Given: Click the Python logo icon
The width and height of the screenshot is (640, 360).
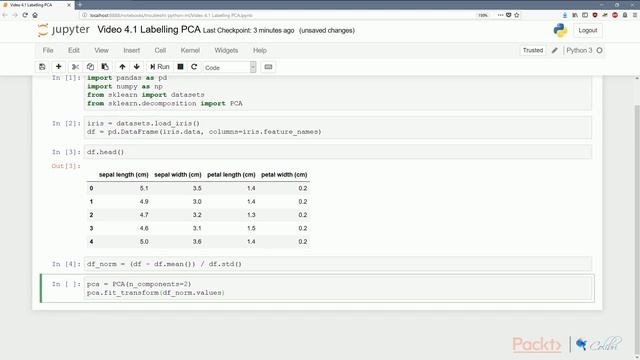Looking at the screenshot, I should click(x=560, y=31).
